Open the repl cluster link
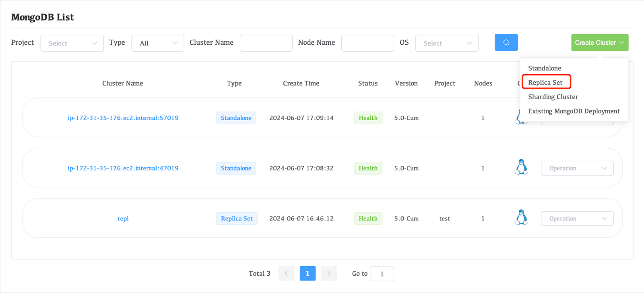The width and height of the screenshot is (644, 293). click(123, 218)
